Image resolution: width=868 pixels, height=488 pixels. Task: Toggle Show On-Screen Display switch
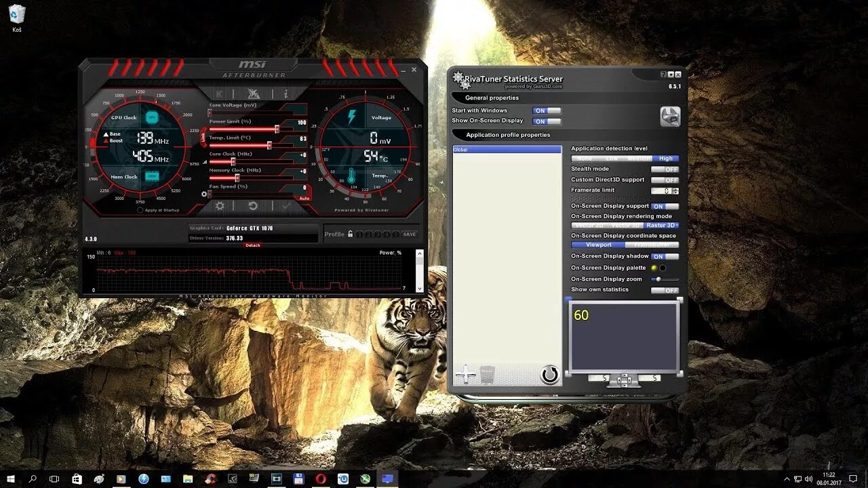[547, 121]
